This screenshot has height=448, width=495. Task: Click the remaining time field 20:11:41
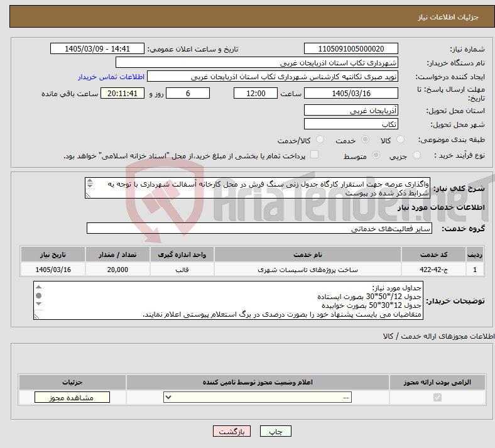[122, 94]
